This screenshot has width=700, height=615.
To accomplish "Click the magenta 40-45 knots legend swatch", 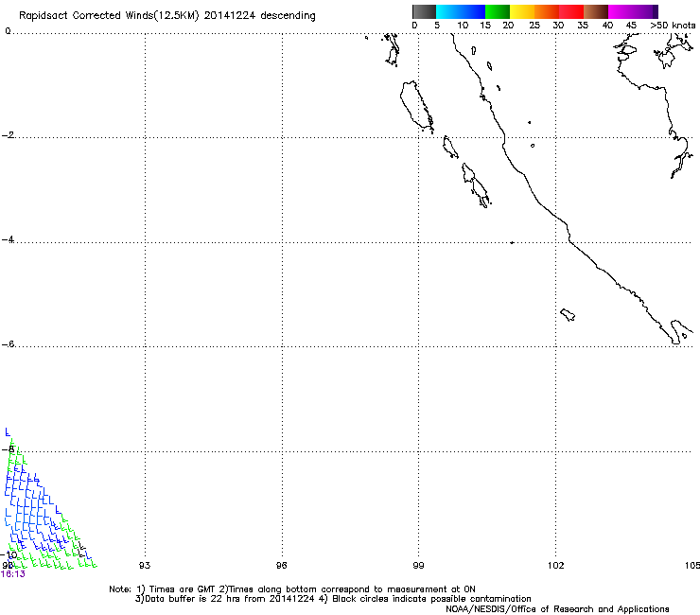I will [621, 11].
